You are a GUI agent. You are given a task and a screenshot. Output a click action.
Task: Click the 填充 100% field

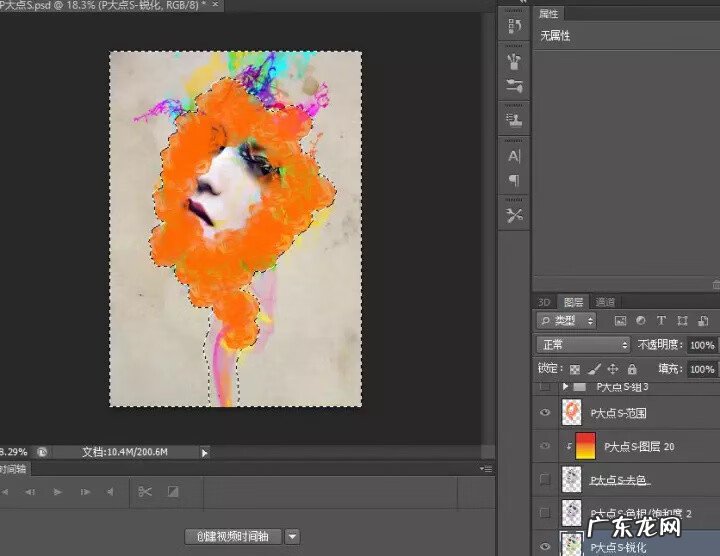coord(702,369)
